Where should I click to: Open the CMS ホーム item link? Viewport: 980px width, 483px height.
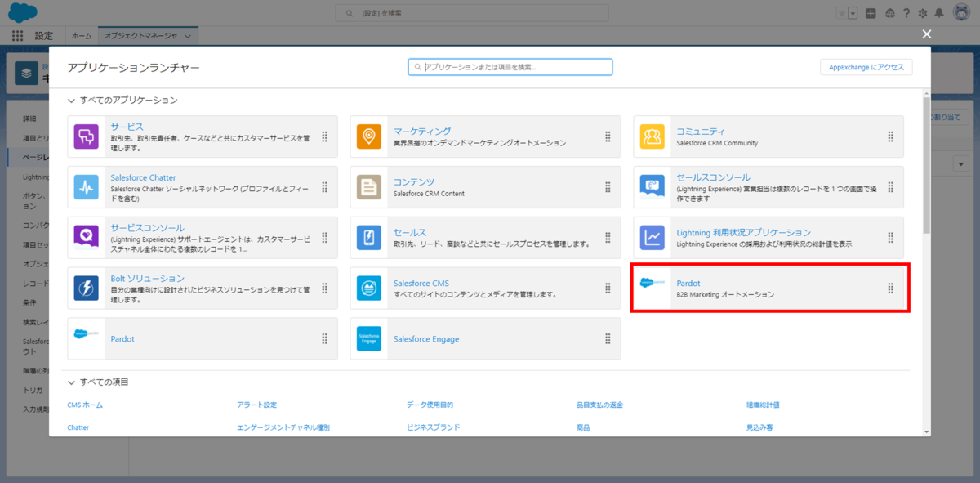pos(85,405)
